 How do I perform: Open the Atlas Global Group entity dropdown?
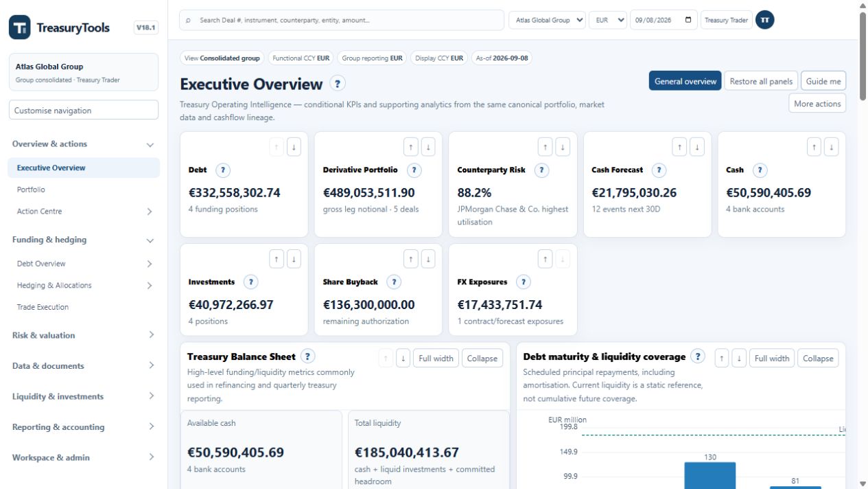[547, 20]
